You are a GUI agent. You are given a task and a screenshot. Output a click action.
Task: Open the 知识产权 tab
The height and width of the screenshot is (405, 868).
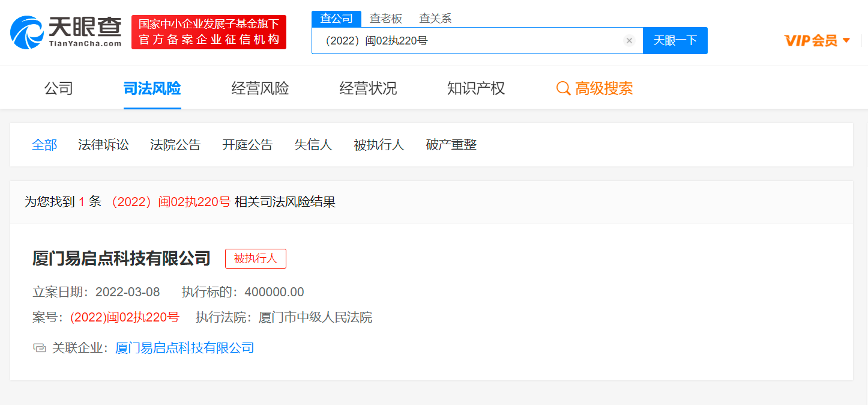[476, 89]
